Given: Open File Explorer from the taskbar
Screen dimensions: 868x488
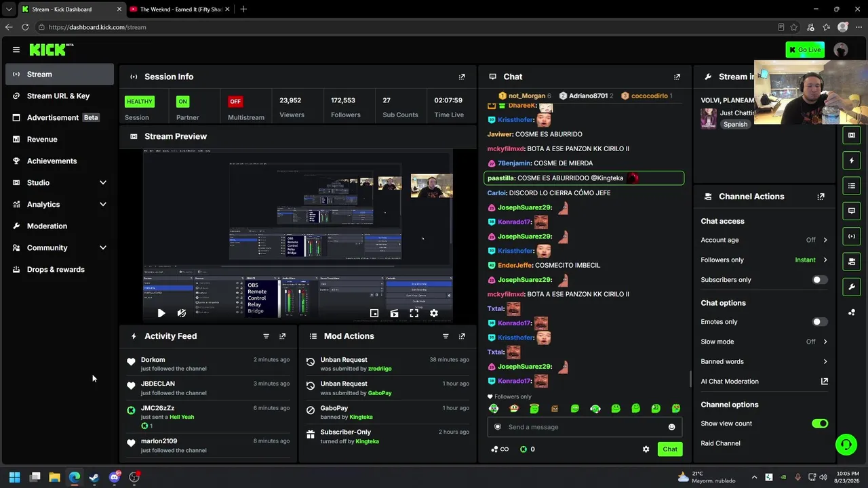Looking at the screenshot, I should pyautogui.click(x=54, y=477).
